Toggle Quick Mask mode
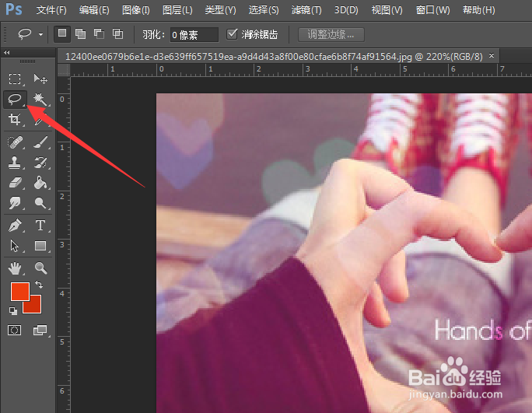532x413 pixels. (14, 330)
